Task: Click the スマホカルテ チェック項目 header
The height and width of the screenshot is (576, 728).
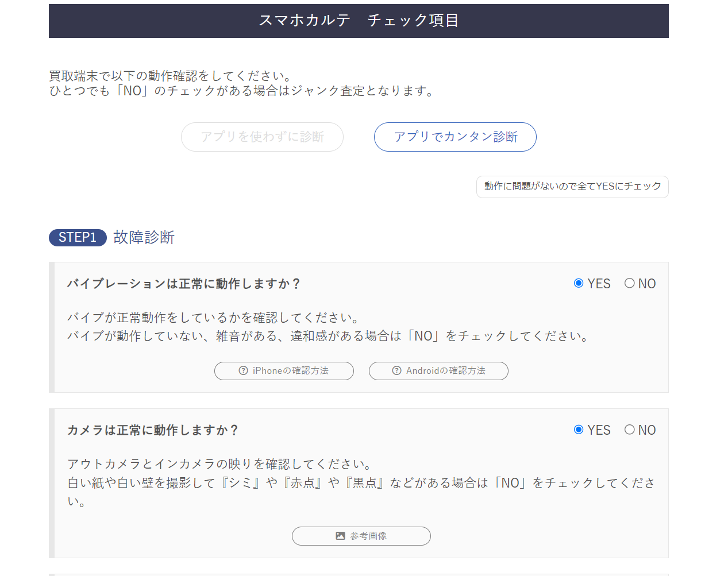Action: 359,21
